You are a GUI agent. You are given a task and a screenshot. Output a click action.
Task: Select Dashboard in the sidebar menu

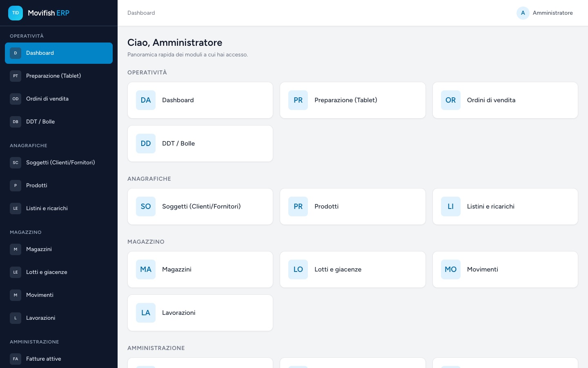(59, 53)
